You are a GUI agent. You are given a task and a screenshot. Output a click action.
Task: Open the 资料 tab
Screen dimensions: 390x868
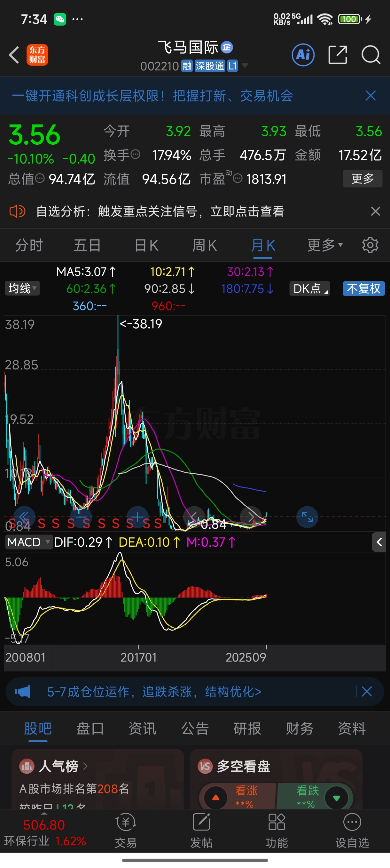point(352,728)
